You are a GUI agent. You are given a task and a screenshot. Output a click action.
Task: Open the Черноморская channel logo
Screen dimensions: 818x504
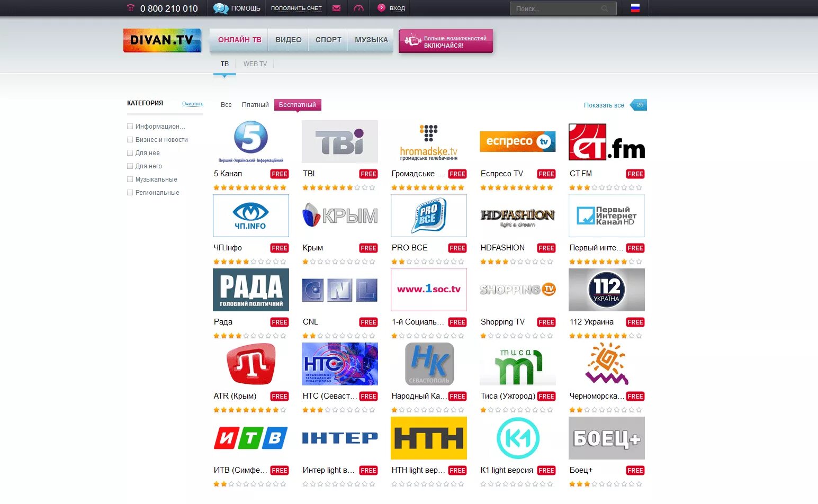tap(607, 364)
